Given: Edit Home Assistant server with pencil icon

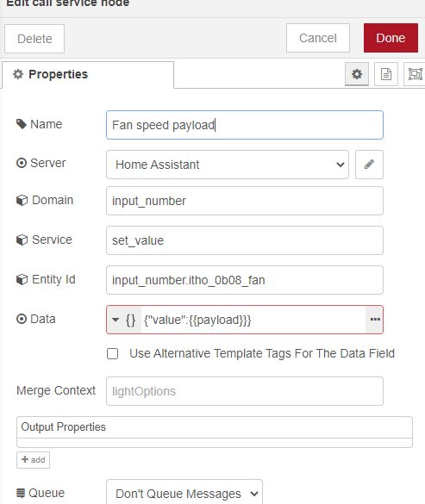Looking at the screenshot, I should (369, 165).
